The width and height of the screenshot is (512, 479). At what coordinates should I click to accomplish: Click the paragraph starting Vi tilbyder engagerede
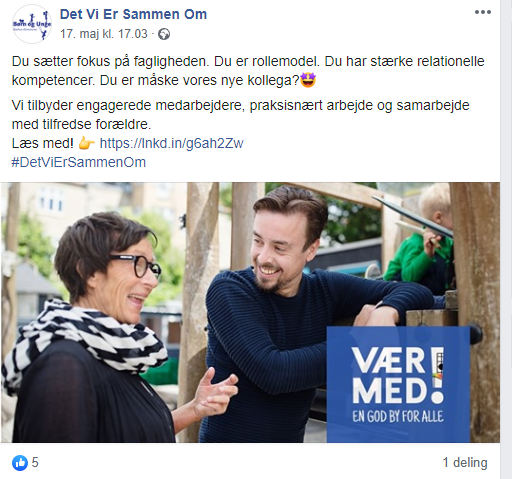[x=240, y=115]
